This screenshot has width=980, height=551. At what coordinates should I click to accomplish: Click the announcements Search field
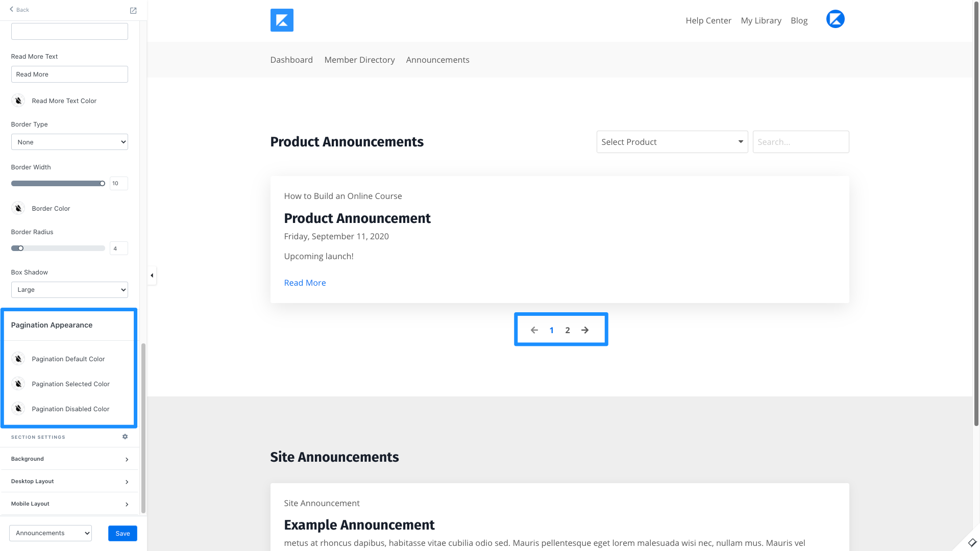[x=800, y=142]
